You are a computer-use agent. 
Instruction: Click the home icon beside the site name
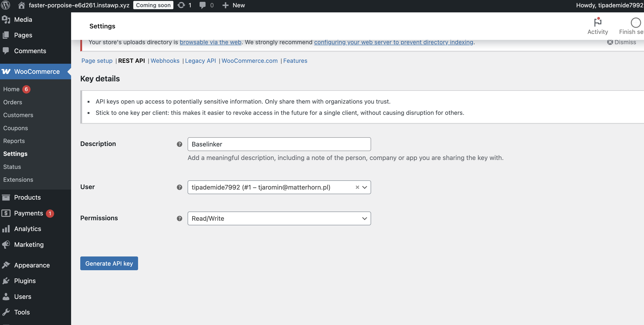pyautogui.click(x=22, y=5)
